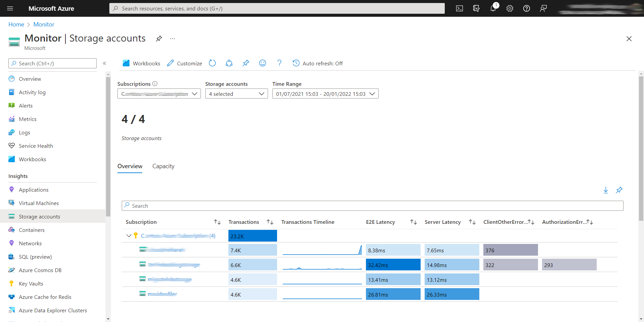644x322 pixels.
Task: Select Service Health in the sidebar
Action: pyautogui.click(x=36, y=146)
